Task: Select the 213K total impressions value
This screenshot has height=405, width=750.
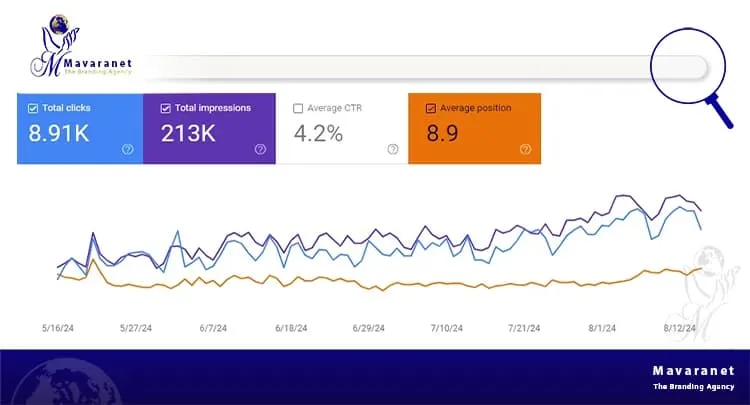Action: [186, 132]
